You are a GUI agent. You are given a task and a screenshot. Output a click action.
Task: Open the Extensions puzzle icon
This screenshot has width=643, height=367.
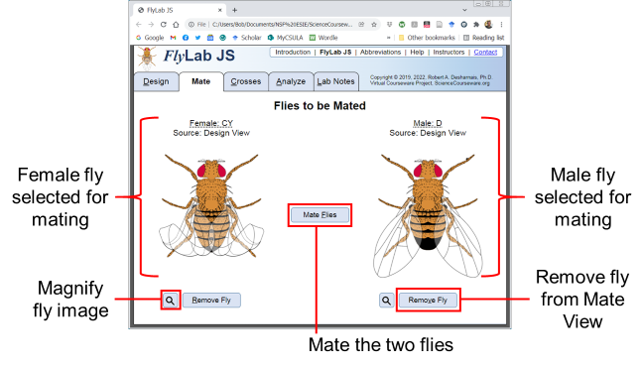coord(476,25)
